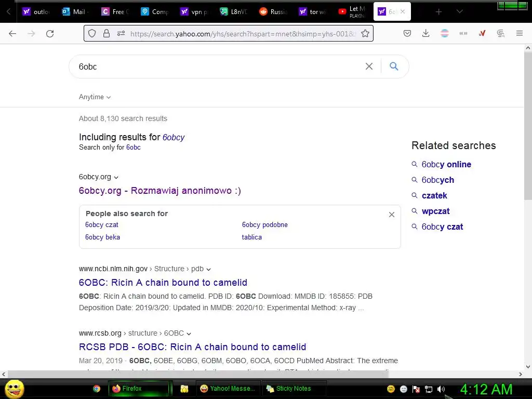The width and height of the screenshot is (532, 399).
Task: Open the smiley Start button
Action: tap(15, 389)
